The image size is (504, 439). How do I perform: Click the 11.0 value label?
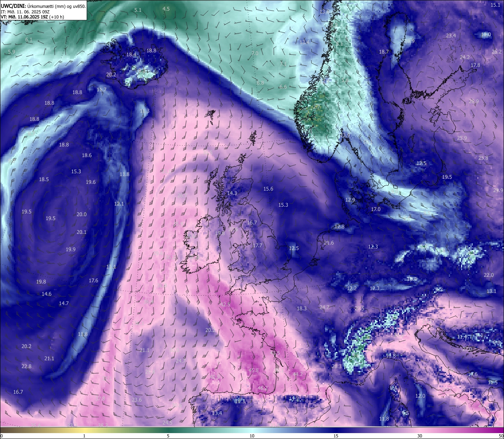486,35
